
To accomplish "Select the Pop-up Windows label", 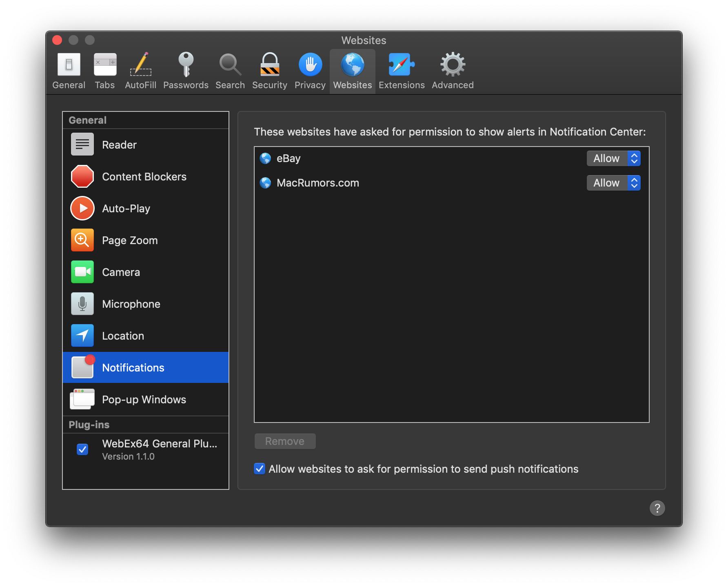I will pos(144,399).
